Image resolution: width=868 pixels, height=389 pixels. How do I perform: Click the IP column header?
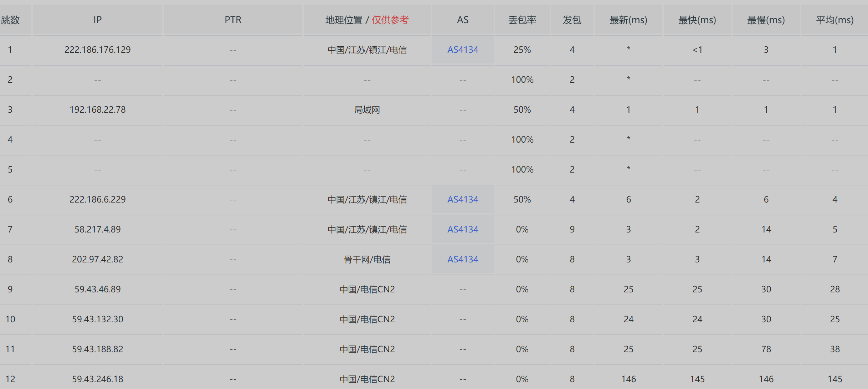[97, 20]
